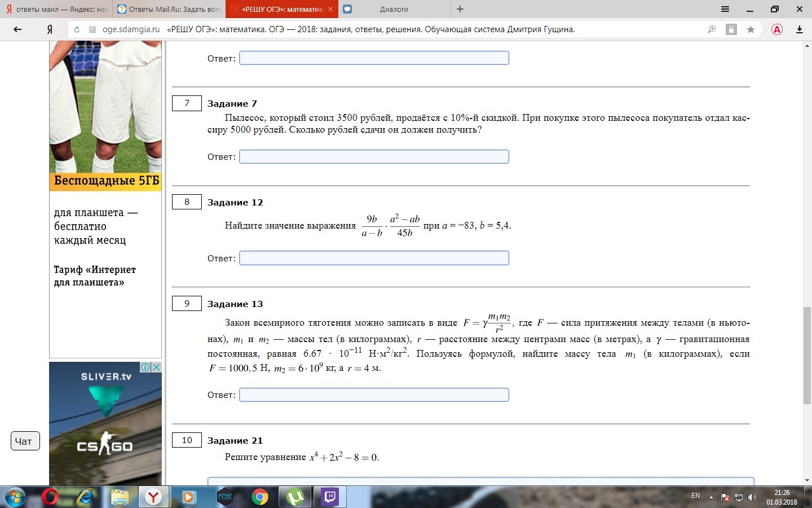This screenshot has width=812, height=508.
Task: Open the system volume icon
Action: [752, 497]
